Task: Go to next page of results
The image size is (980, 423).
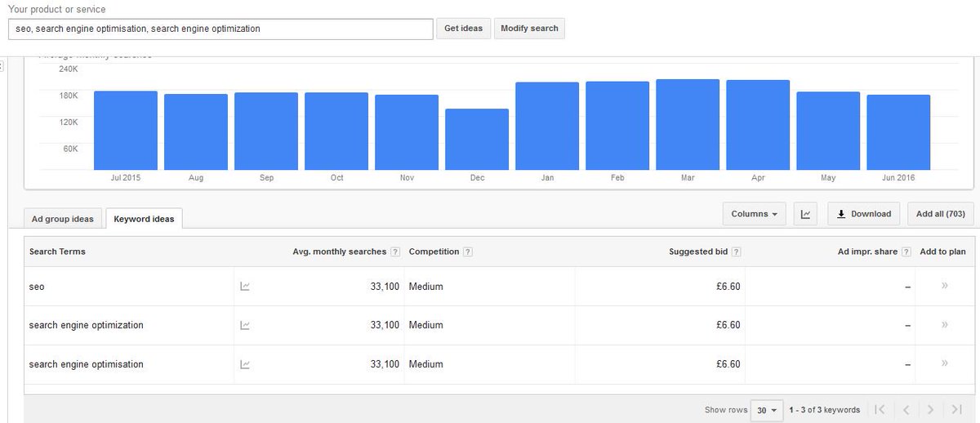Action: (x=930, y=410)
